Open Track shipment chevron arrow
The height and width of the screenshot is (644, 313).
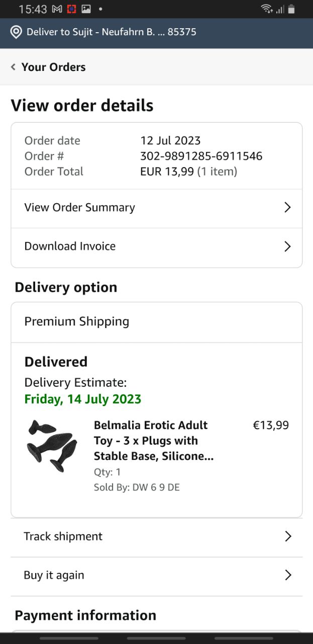288,536
